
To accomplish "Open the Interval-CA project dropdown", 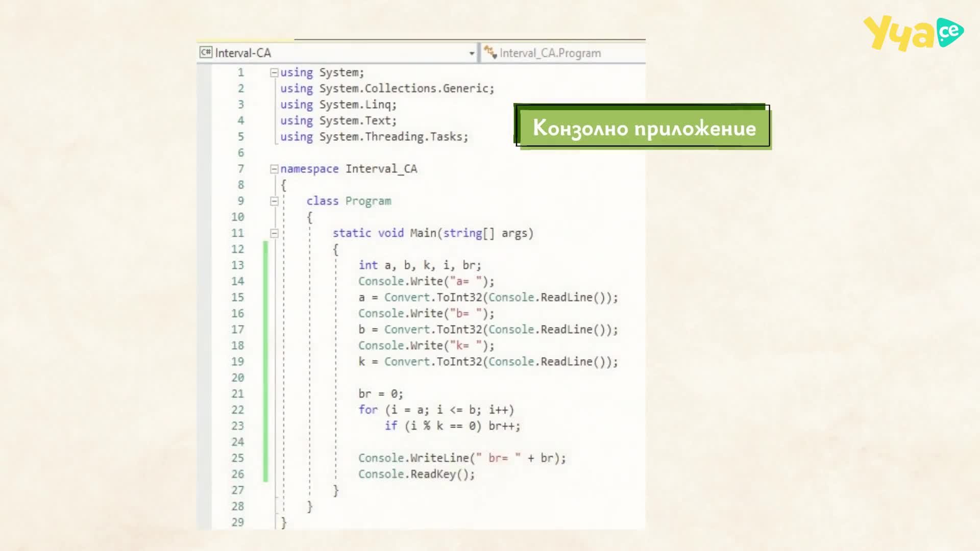I will pyautogui.click(x=337, y=53).
